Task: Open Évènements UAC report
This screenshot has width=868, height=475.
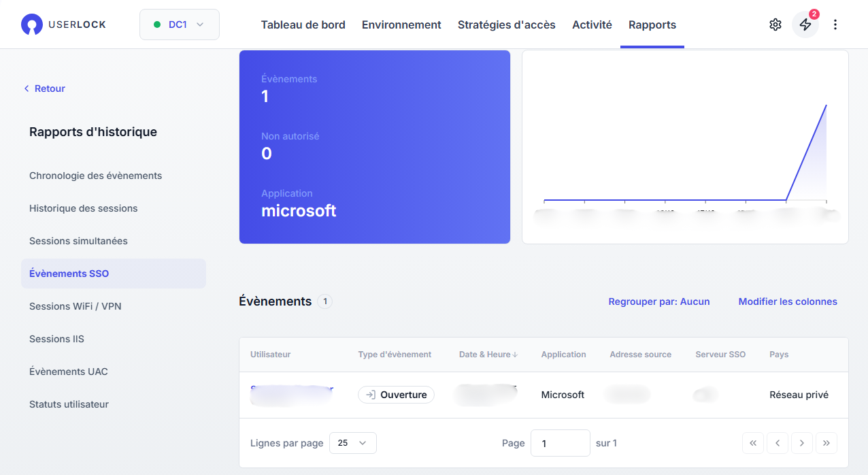Action: pos(69,372)
